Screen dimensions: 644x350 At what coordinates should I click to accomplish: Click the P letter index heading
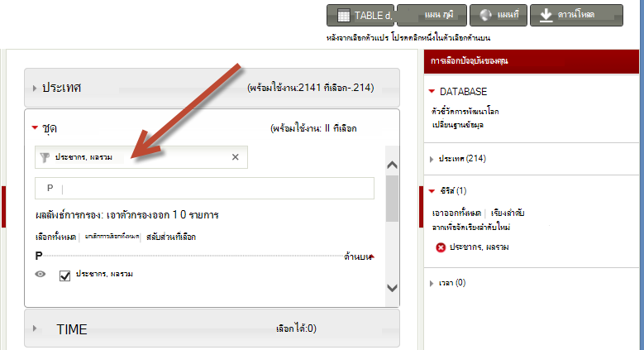pos(39,256)
